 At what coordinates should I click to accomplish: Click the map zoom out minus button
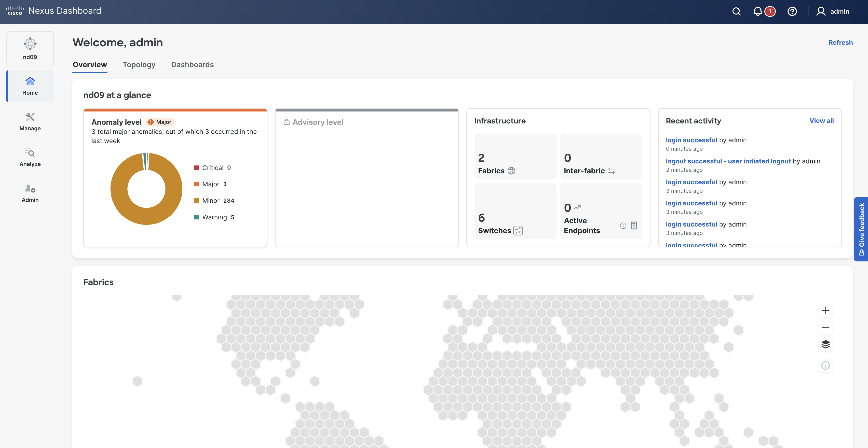825,327
